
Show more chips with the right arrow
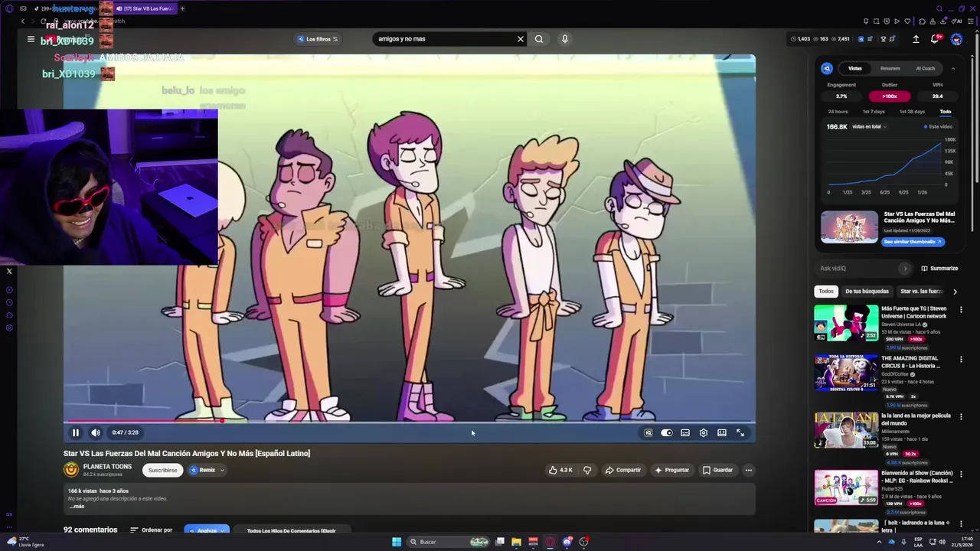pyautogui.click(x=955, y=292)
